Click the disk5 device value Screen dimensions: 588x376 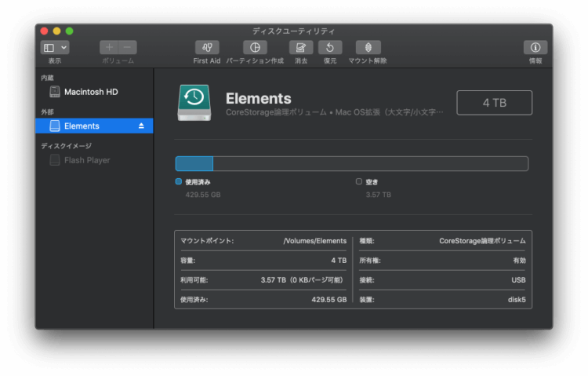517,300
